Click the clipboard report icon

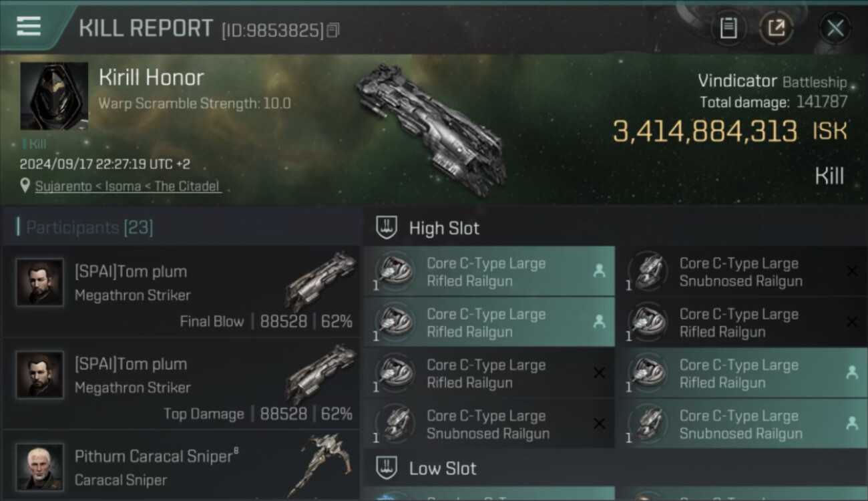tap(728, 28)
